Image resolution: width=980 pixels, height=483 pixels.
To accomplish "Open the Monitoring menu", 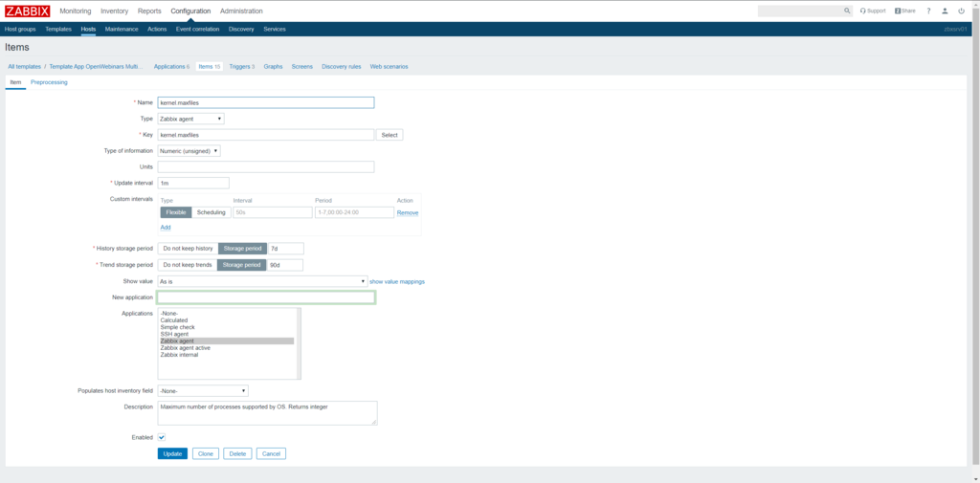I will coord(76,11).
